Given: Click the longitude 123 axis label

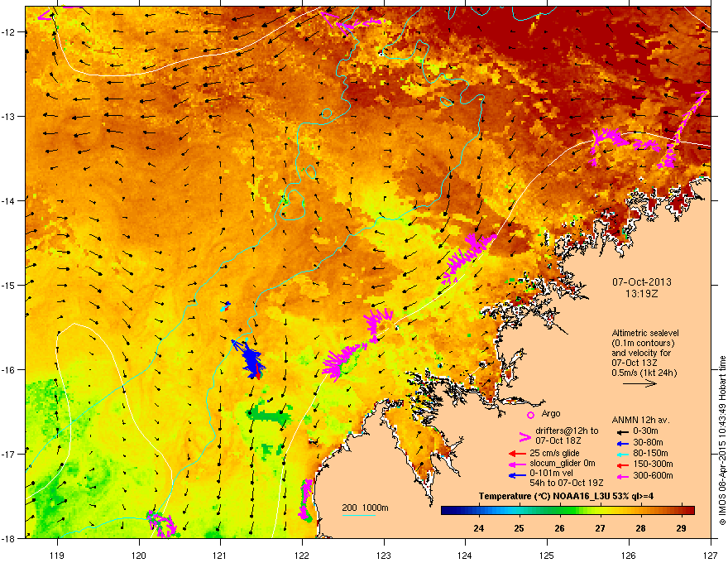Looking at the screenshot, I should tap(384, 555).
